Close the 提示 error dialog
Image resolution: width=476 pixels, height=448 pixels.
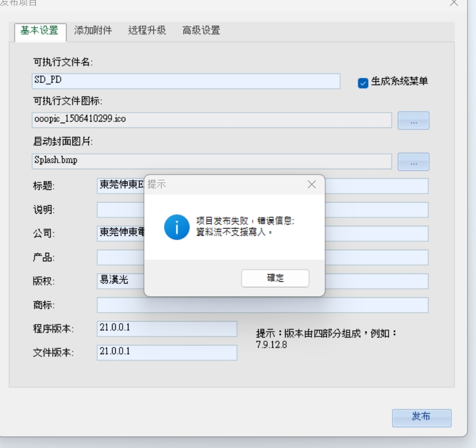pyautogui.click(x=312, y=185)
